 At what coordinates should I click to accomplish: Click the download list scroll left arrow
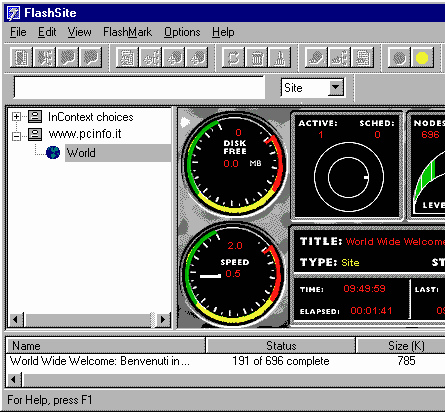tap(13, 379)
